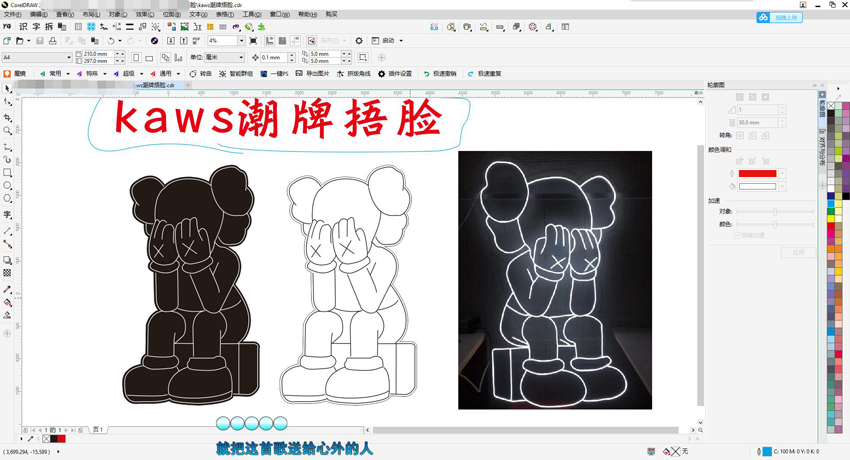Image resolution: width=850 pixels, height=460 pixels.
Task: Click the red outline color swatch
Action: pos(757,173)
